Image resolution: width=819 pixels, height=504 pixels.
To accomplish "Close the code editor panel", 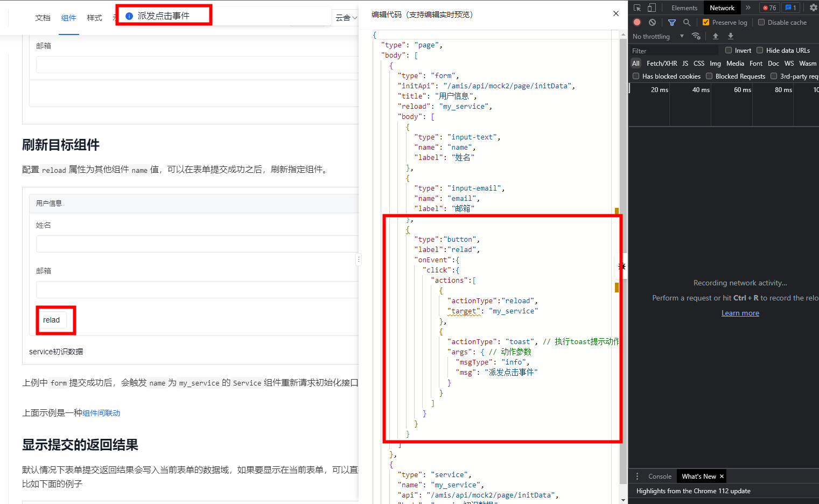I will click(616, 13).
